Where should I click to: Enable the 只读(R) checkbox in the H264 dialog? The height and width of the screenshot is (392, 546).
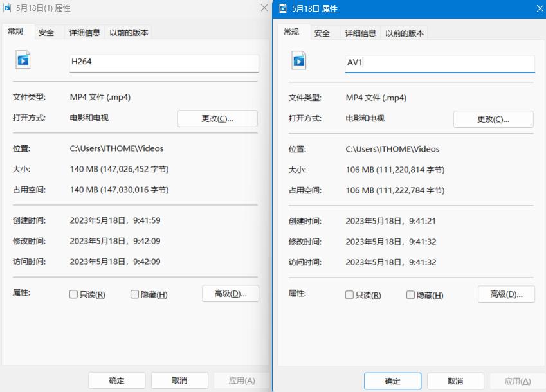tap(73, 294)
